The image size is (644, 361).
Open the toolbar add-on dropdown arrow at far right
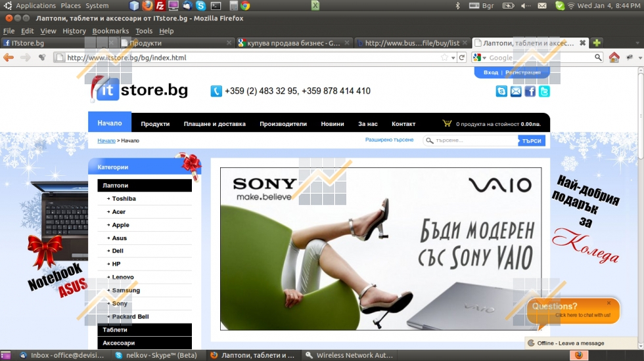[640, 58]
